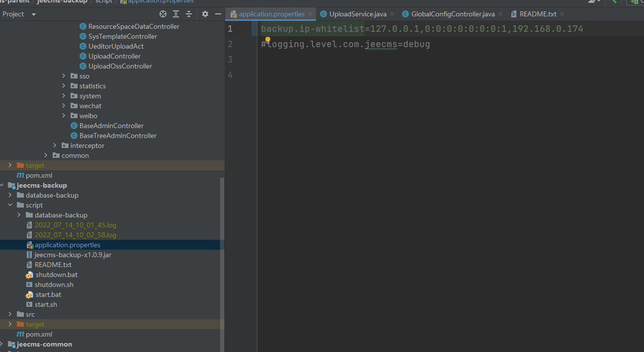Viewport: 644px width, 352px height.
Task: Switch to README.txt editor tab
Action: click(538, 14)
